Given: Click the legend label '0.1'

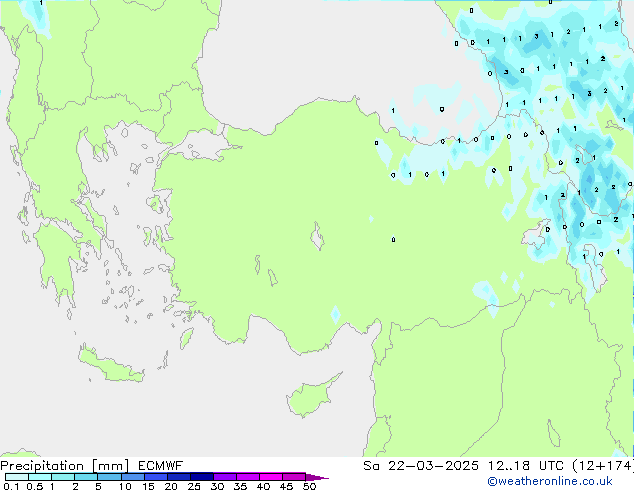Looking at the screenshot, I should coord(11,486).
